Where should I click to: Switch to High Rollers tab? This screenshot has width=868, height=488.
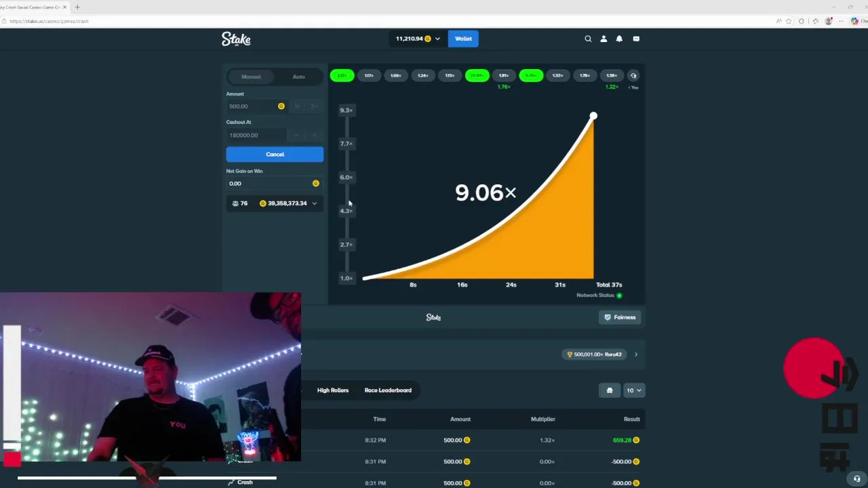click(333, 390)
